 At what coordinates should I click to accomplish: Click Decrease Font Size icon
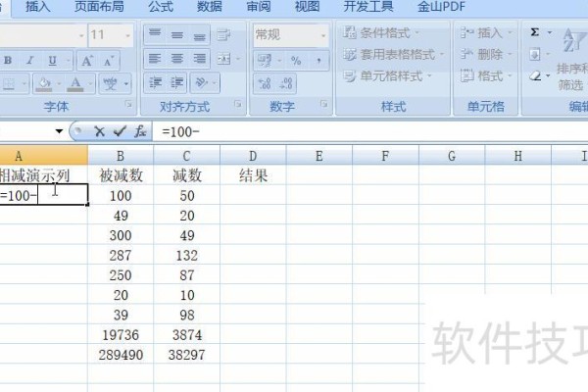(x=109, y=61)
